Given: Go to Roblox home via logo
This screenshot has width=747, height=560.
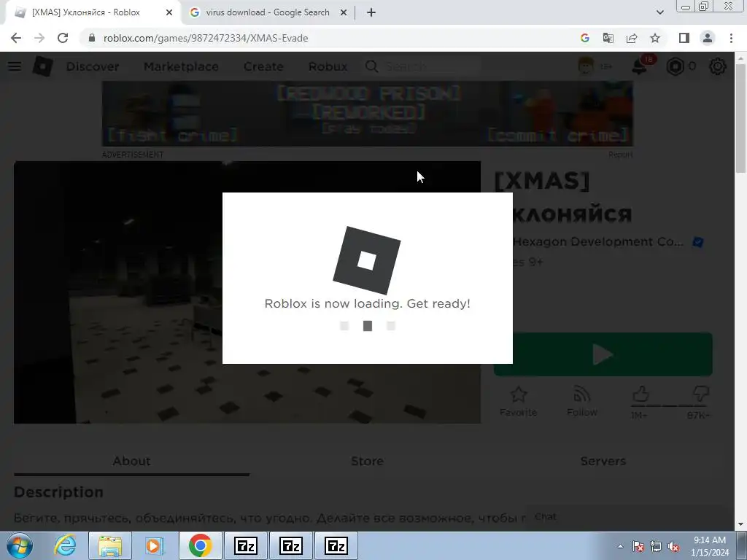Looking at the screenshot, I should (42, 66).
